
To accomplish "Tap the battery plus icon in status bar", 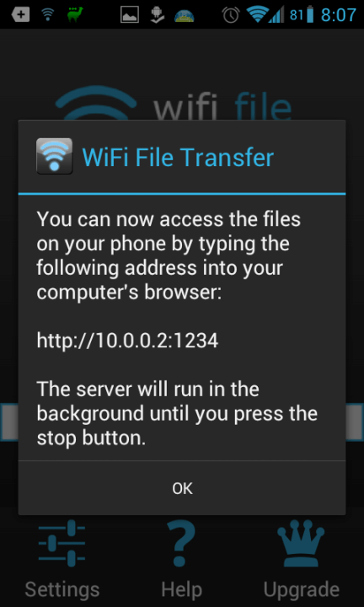I will pyautogui.click(x=20, y=14).
